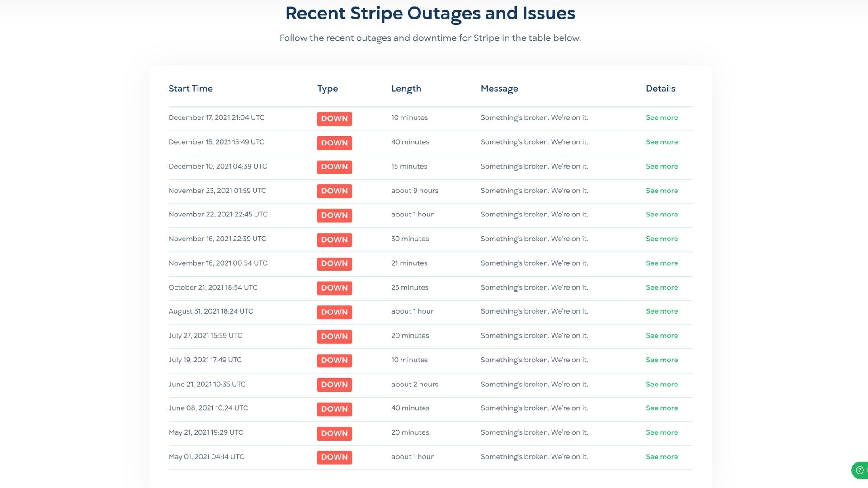This screenshot has width=868, height=488.
Task: Select text 'December 10, 2021 04:39 UTC'
Action: 218,166
